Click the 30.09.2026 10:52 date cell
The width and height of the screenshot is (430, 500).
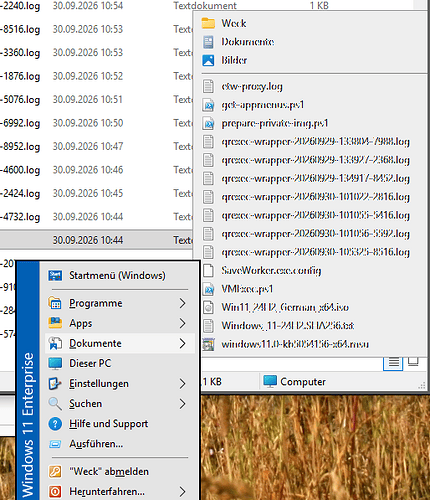[88, 76]
